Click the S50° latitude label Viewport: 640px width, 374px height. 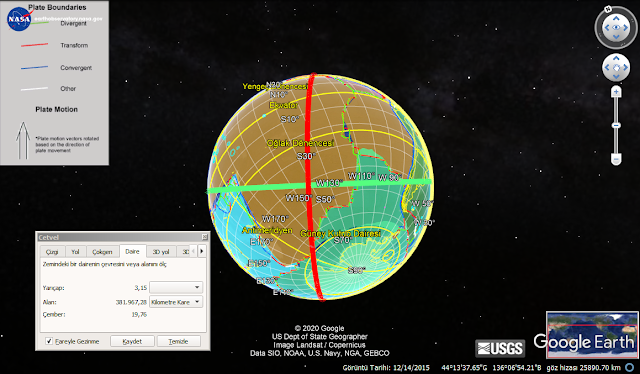click(x=325, y=199)
